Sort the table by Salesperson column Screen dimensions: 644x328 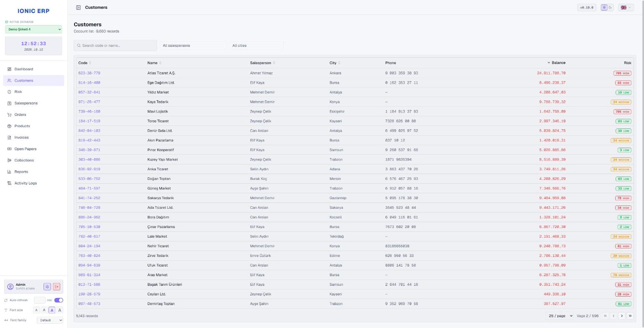(x=262, y=63)
